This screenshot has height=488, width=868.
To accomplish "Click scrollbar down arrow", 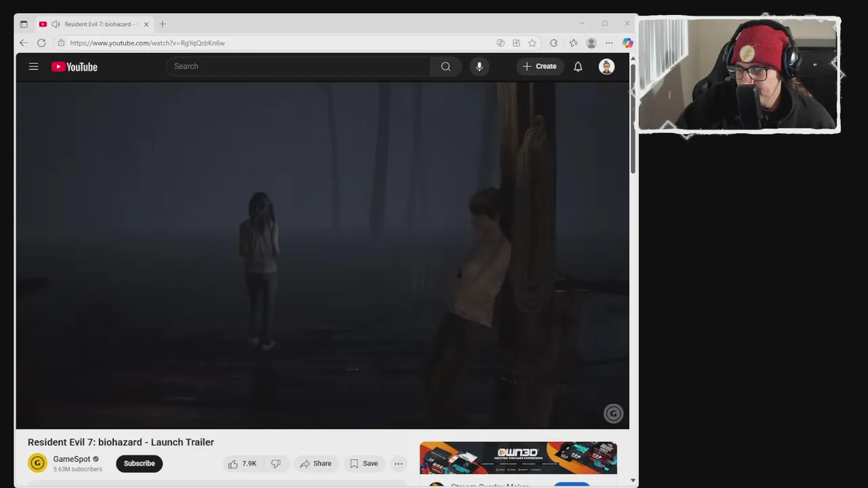I will 633,481.
